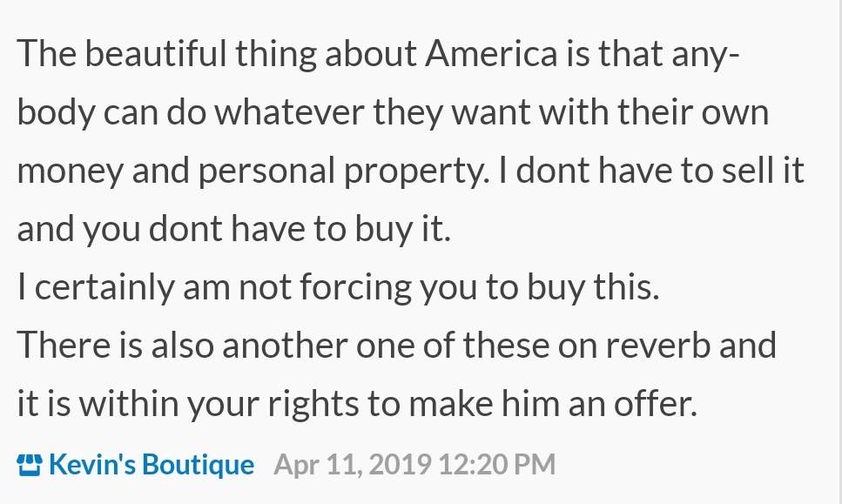Click the word "America" in the first line
This screenshot has height=504, width=842.
(x=491, y=54)
